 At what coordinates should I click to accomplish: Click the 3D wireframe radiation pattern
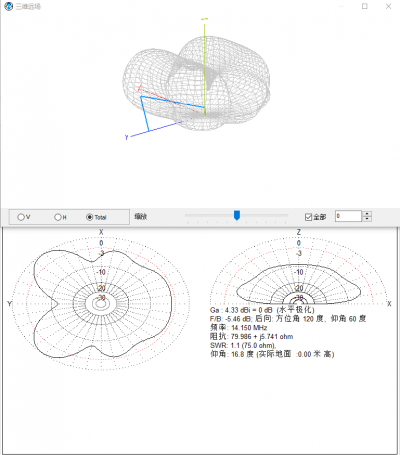(x=197, y=83)
